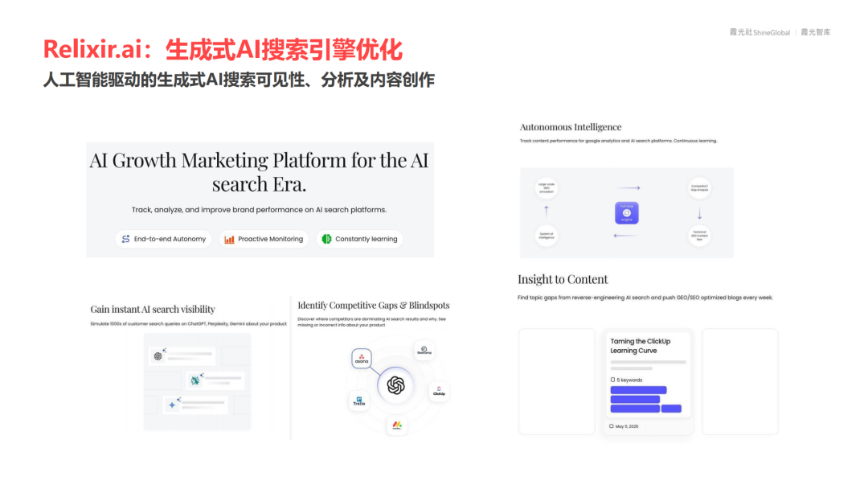Click the ChatGPT icon in search visibility card
Image resolution: width=868 pixels, height=489 pixels.
(x=158, y=356)
